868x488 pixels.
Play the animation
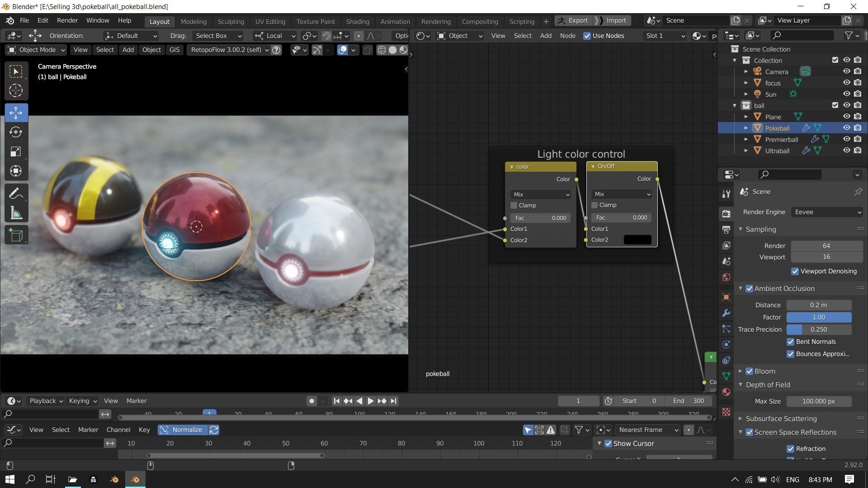tap(370, 401)
